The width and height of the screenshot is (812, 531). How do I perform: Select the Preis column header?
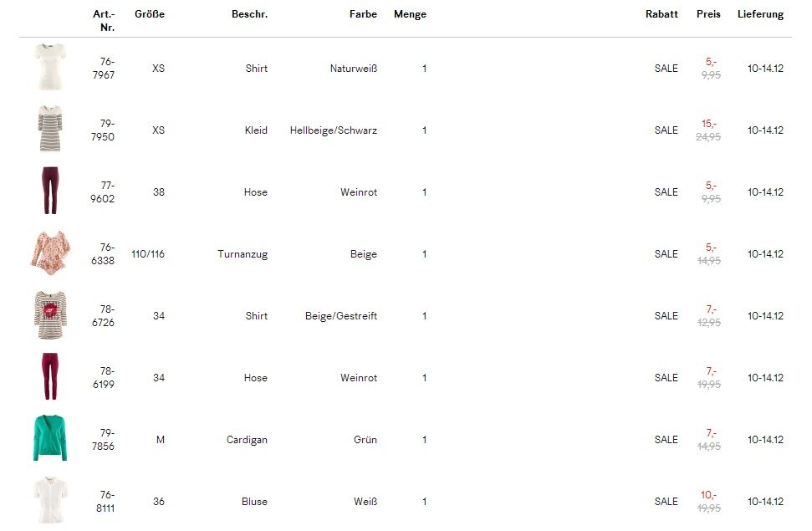click(708, 14)
